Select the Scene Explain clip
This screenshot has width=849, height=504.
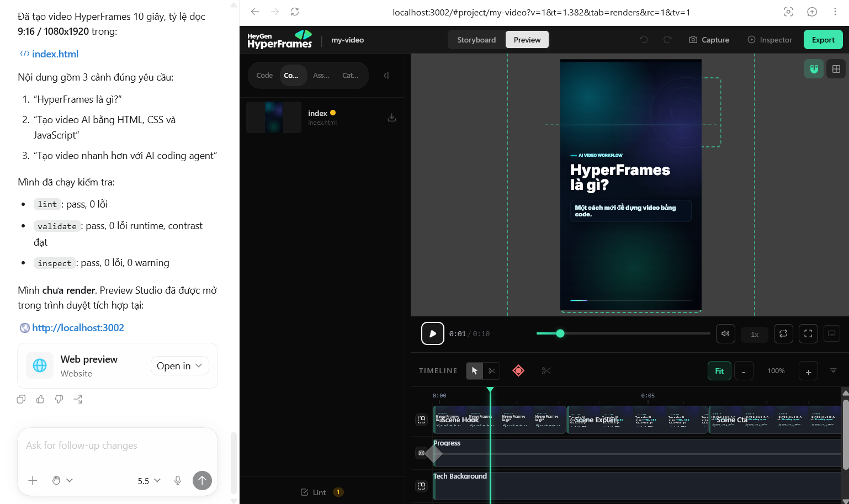pos(638,420)
